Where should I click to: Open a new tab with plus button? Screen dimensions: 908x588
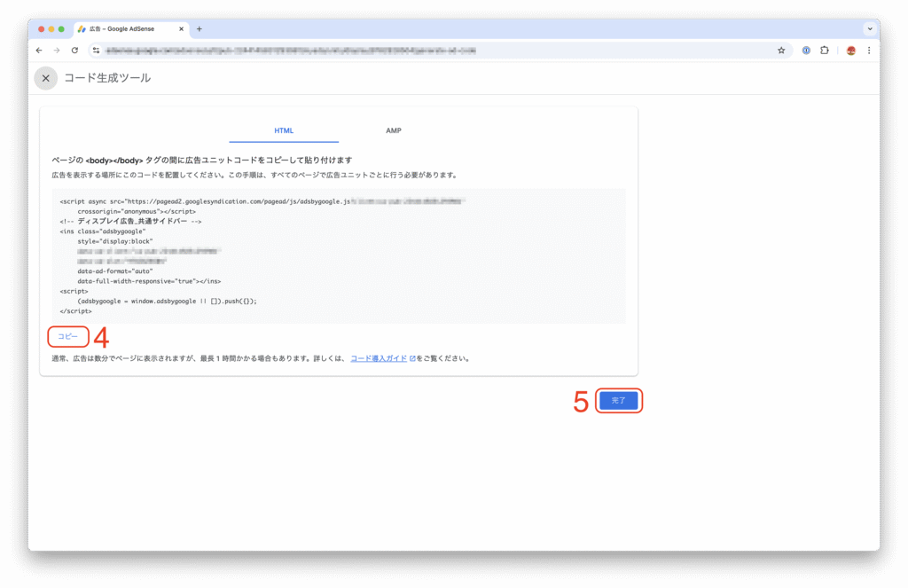point(200,29)
